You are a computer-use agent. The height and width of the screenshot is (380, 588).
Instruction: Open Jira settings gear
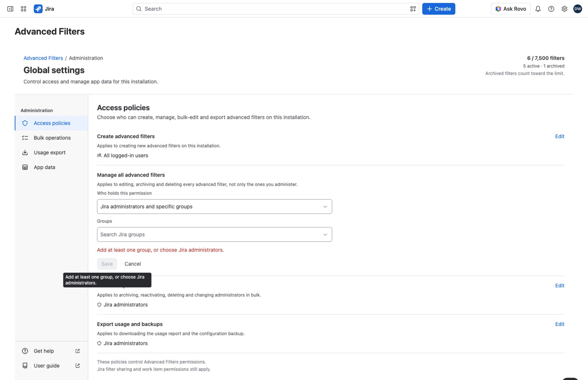(564, 9)
